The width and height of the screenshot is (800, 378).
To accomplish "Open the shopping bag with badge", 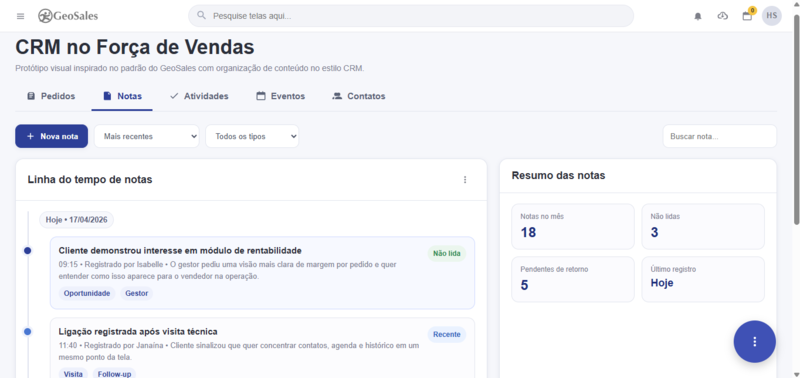I will (x=747, y=16).
